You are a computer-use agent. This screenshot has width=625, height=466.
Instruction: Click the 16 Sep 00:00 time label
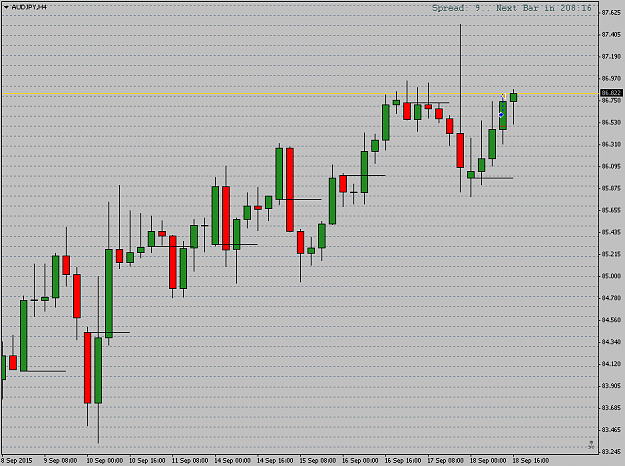pos(360,461)
